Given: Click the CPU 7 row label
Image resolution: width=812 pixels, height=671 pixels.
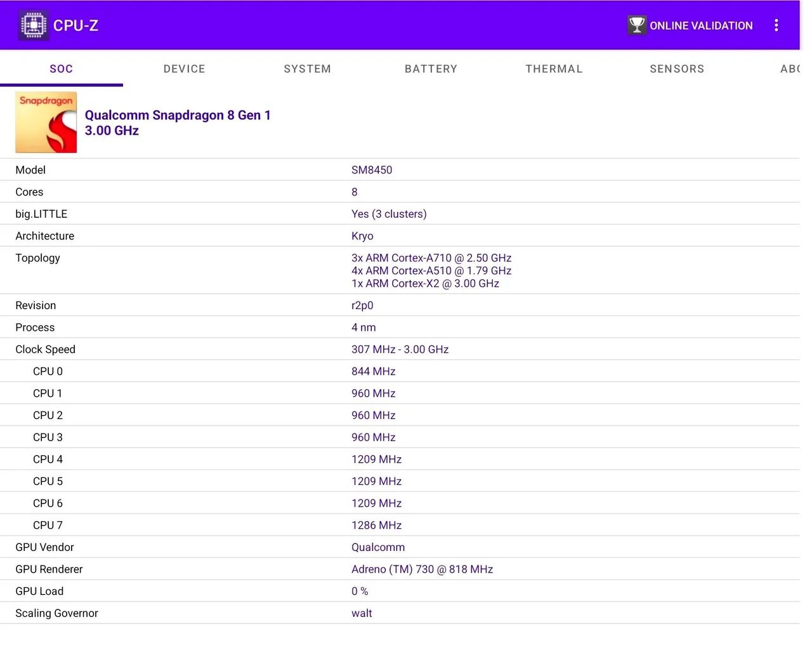Looking at the screenshot, I should coord(48,525).
